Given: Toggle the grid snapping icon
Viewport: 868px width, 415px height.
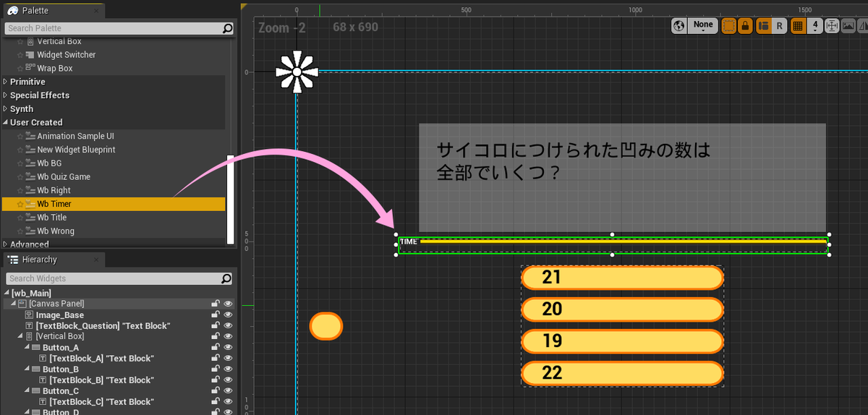Looking at the screenshot, I should [x=798, y=26].
